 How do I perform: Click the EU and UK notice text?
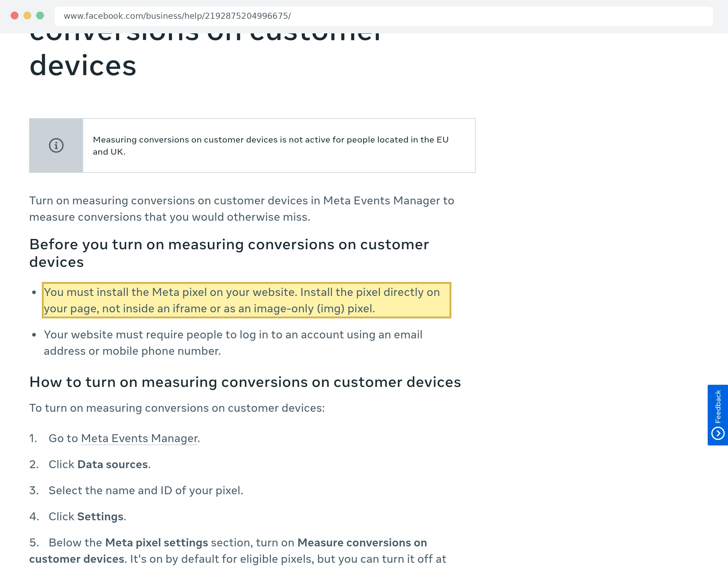point(271,146)
